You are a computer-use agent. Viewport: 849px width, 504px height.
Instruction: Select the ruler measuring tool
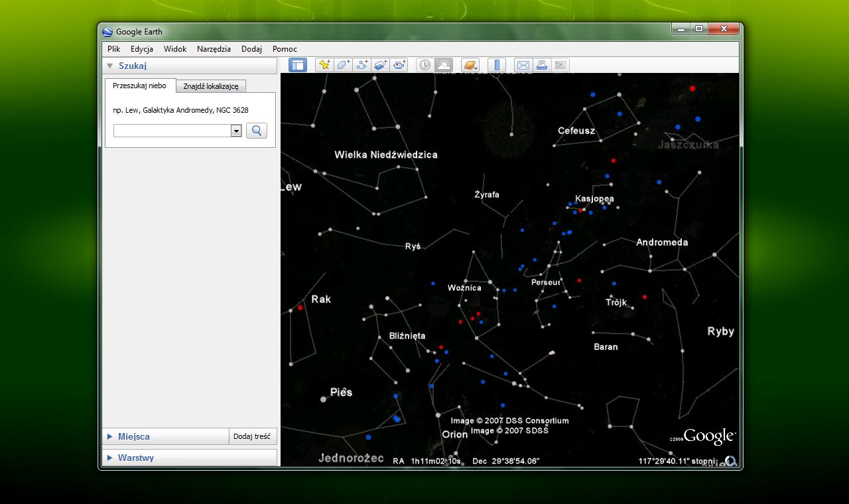click(497, 65)
